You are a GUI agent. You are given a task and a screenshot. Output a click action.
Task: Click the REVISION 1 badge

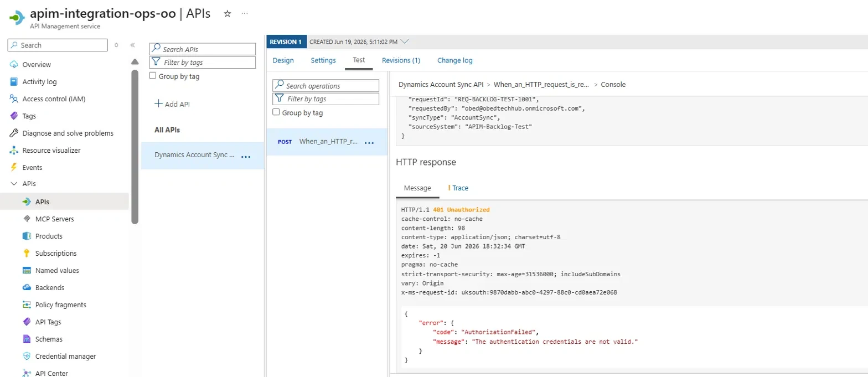point(286,42)
